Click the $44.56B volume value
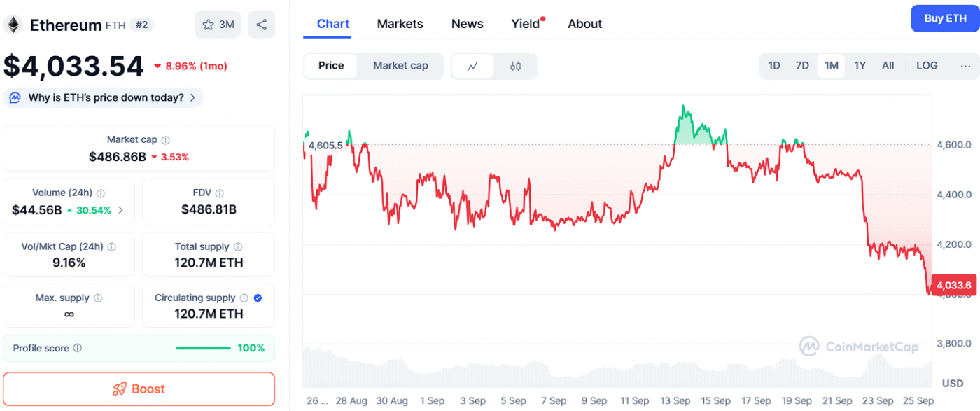Image resolution: width=980 pixels, height=411 pixels. [x=37, y=210]
